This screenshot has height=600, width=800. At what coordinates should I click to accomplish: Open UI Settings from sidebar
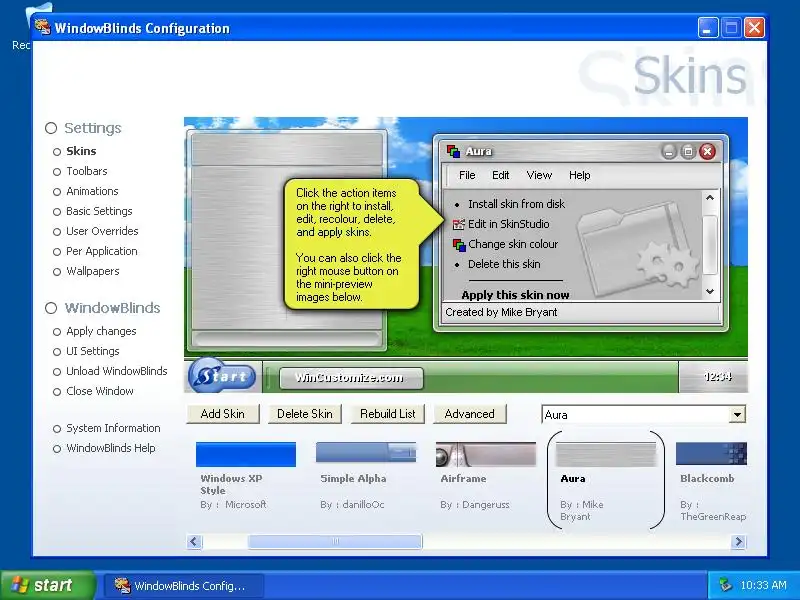86,351
